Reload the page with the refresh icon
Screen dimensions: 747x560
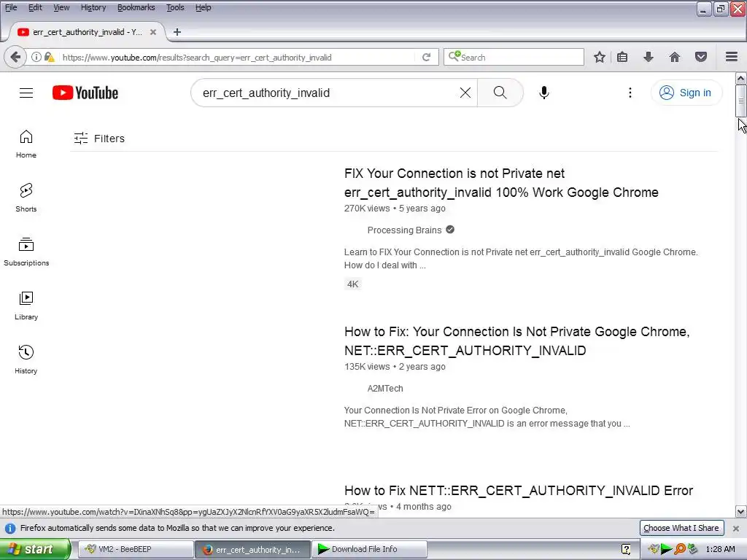pos(426,57)
